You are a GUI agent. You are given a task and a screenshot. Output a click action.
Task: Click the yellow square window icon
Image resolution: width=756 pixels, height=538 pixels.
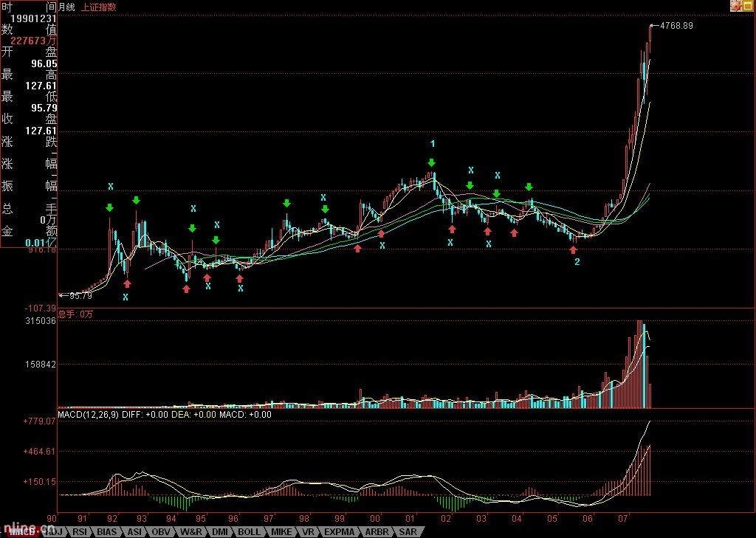point(747,5)
